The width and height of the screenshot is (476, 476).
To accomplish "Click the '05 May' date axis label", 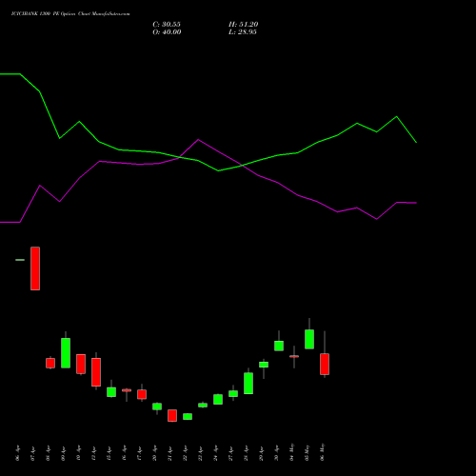I will click(x=307, y=452).
